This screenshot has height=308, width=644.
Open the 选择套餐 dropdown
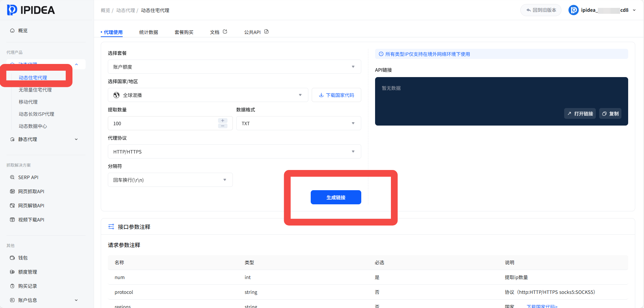(235, 67)
